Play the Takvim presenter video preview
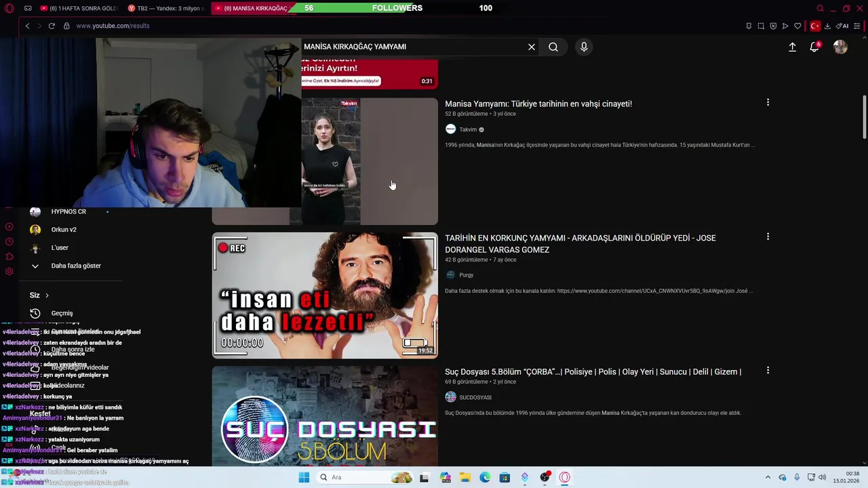This screenshot has width=868, height=488. point(370,161)
